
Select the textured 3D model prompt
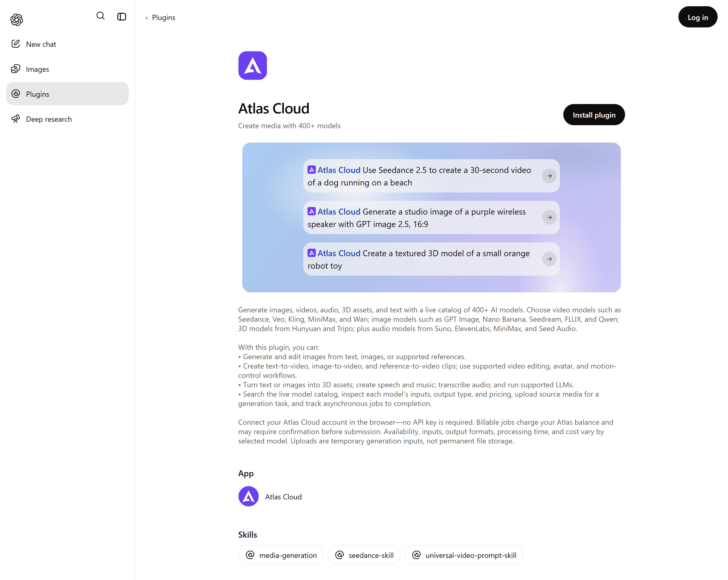coord(431,259)
